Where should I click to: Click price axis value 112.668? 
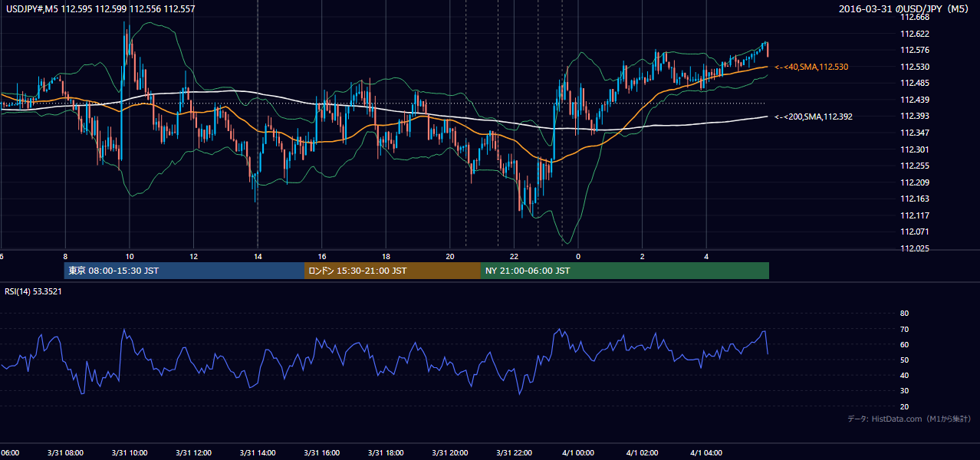pyautogui.click(x=915, y=17)
